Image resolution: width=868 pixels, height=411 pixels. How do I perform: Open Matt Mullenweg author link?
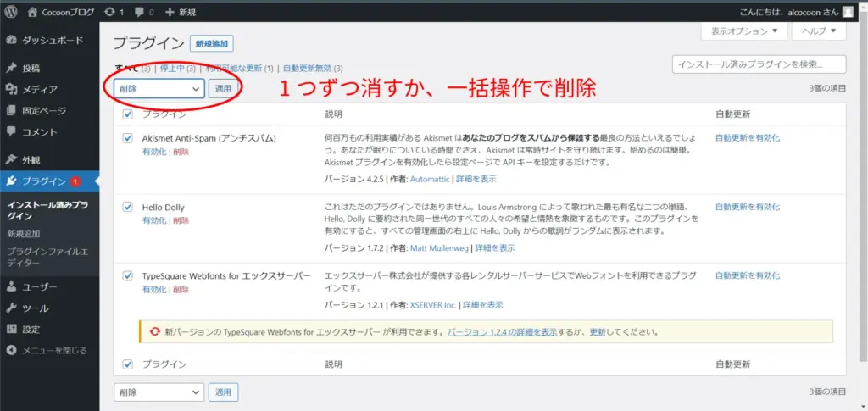point(440,248)
